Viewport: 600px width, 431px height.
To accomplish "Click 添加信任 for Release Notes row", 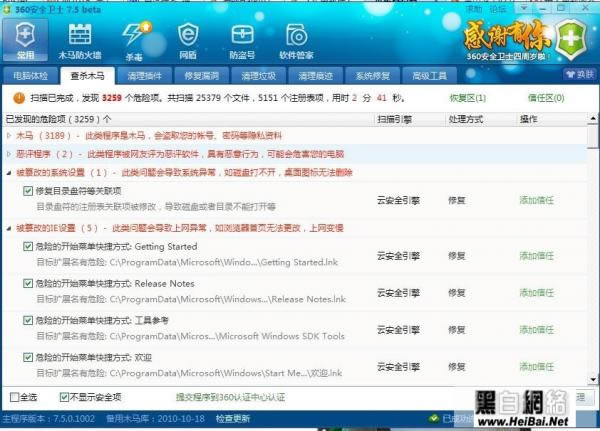I will 536,293.
